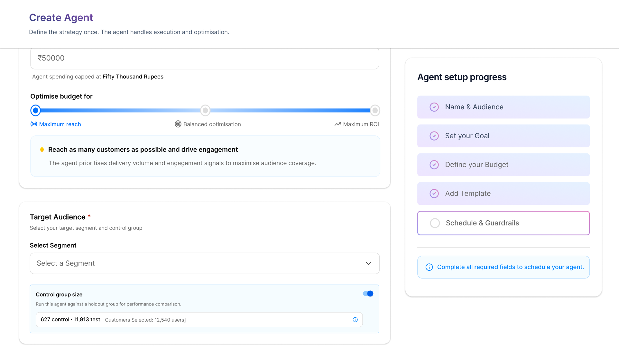Screen dimensions: 619x364
Task: Click the Maximum reach broadcast icon
Action: (34, 124)
